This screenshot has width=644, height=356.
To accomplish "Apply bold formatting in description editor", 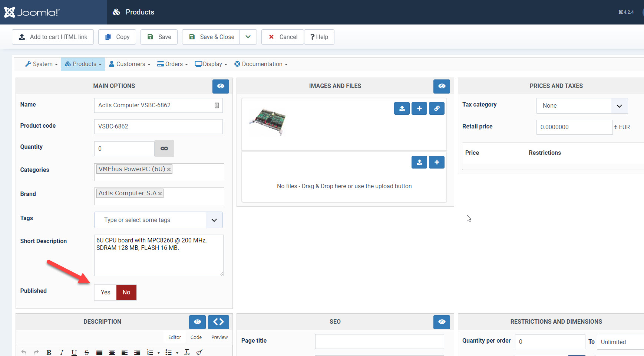I will coord(49,352).
